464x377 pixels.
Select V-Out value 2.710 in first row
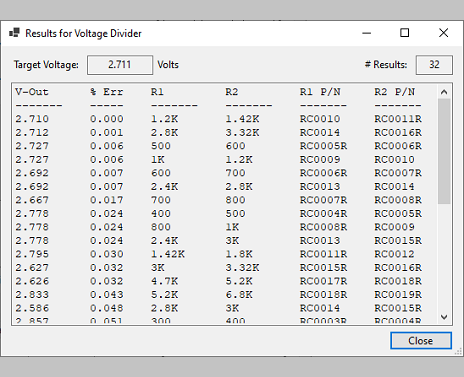[x=32, y=119]
